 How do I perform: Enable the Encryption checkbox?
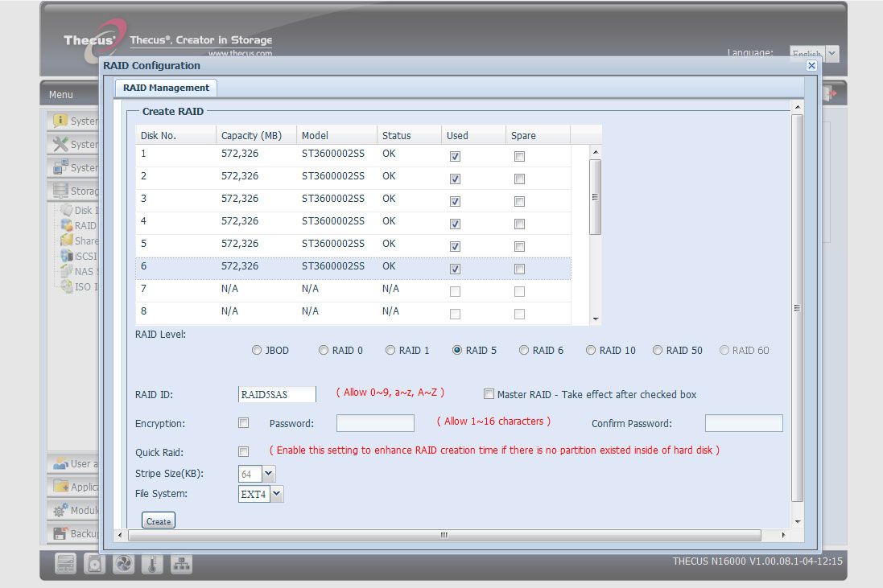coord(243,422)
